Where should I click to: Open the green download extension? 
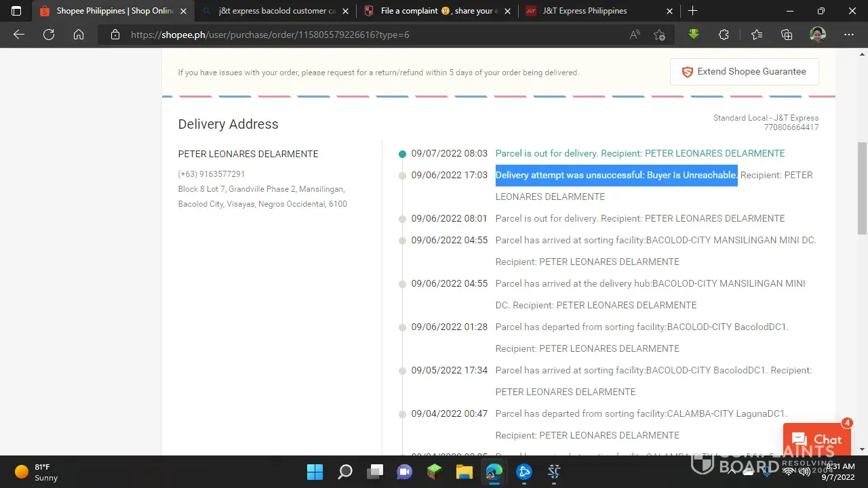[x=693, y=35]
